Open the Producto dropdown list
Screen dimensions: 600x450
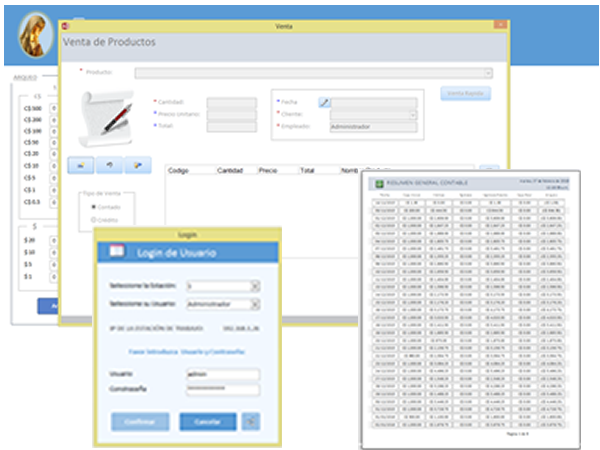click(x=488, y=73)
